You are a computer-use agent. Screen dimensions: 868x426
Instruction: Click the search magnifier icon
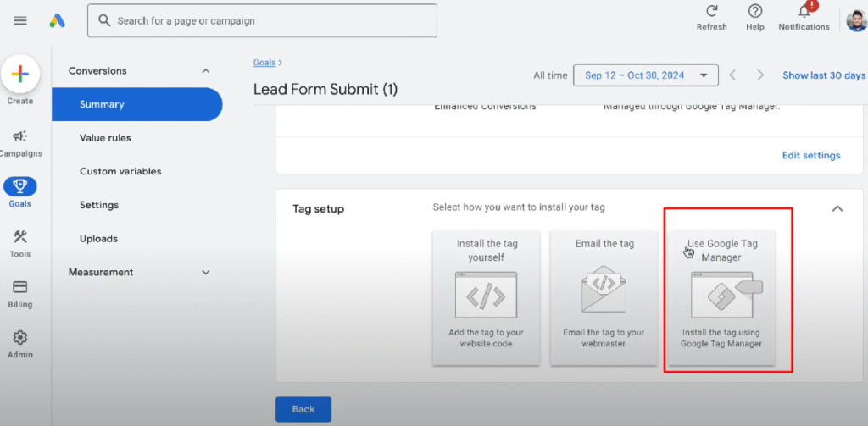tap(104, 21)
